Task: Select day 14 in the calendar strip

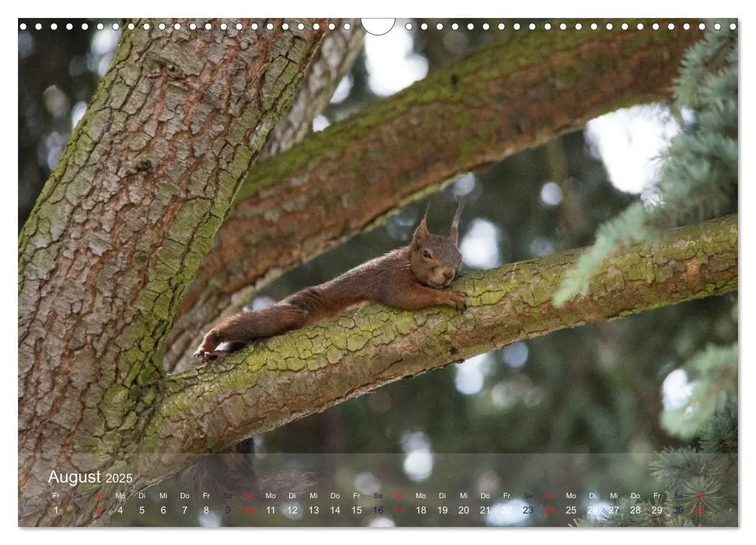Action: (335, 510)
